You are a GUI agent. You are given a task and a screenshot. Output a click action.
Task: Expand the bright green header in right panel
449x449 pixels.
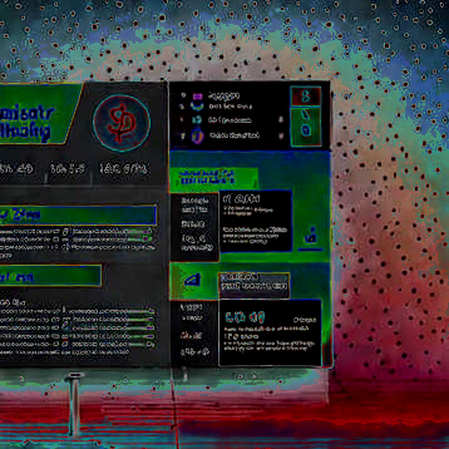214,179
